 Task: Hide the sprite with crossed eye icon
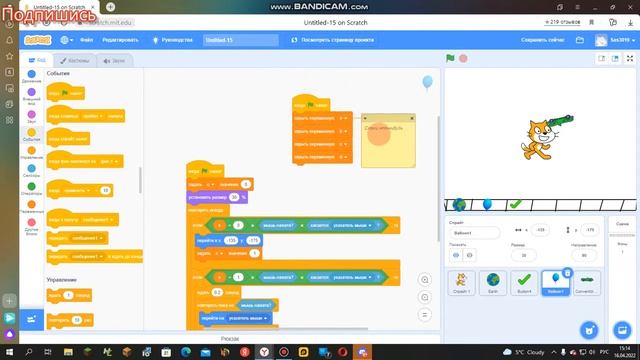point(469,255)
